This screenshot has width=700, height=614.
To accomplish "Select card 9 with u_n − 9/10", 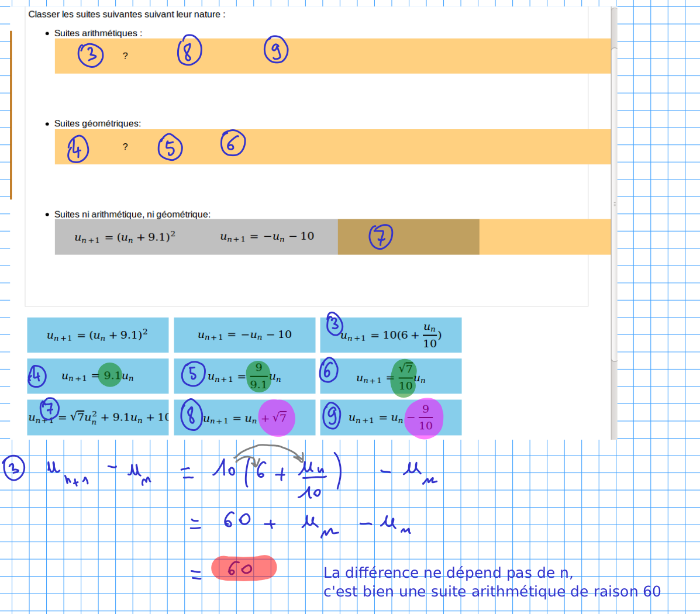I will coord(391,418).
